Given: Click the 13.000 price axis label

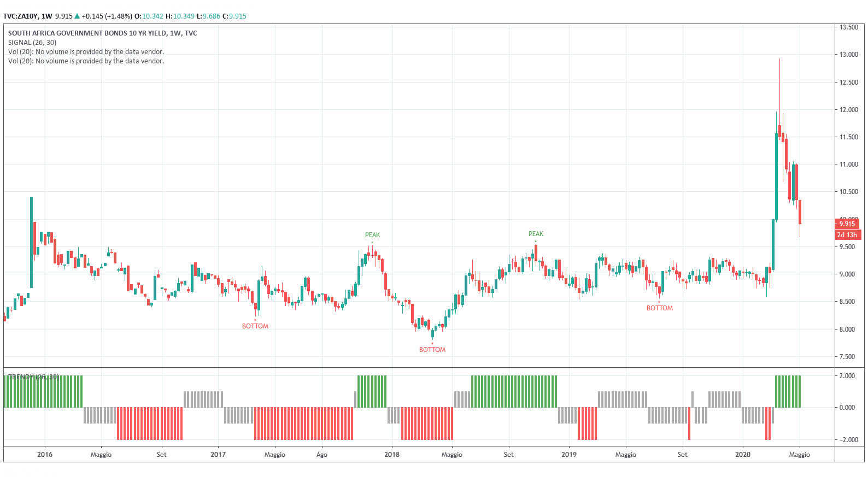Looking at the screenshot, I should pos(849,55).
